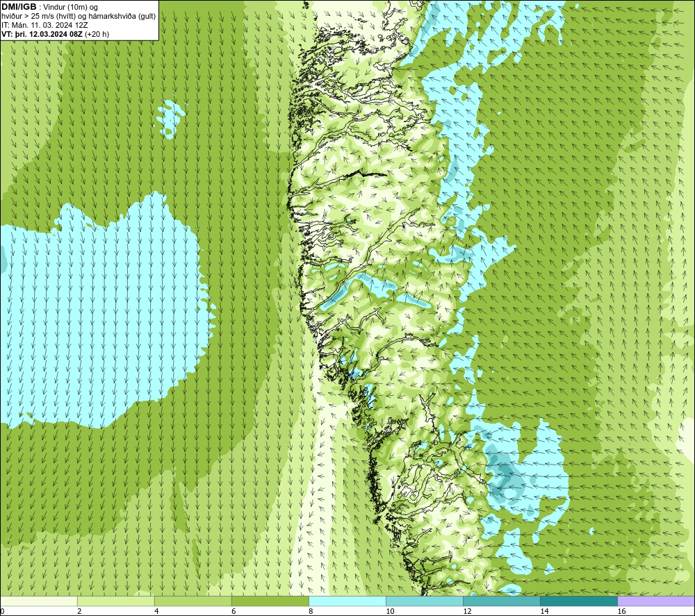
Task: Click the 'VT: þri. 12.03.2024 08Z' valid time
Action: [x=42, y=34]
